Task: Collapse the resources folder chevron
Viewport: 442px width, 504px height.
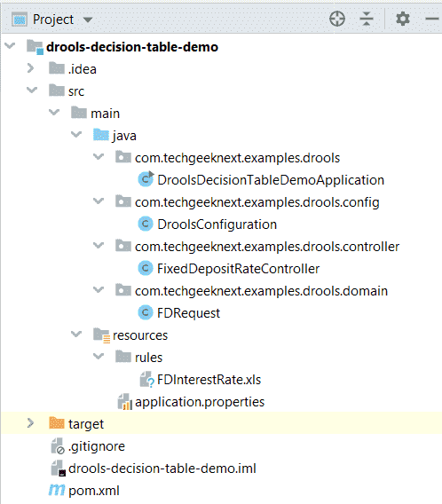Action: [x=76, y=334]
